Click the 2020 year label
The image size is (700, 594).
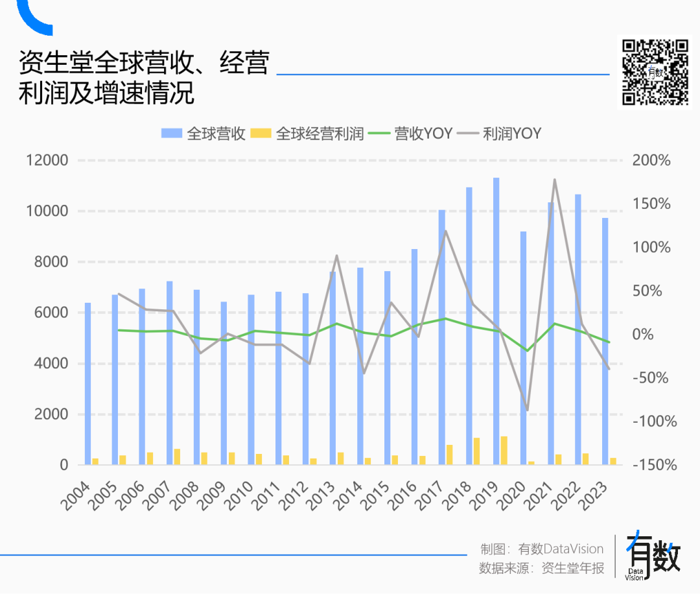[x=511, y=495]
